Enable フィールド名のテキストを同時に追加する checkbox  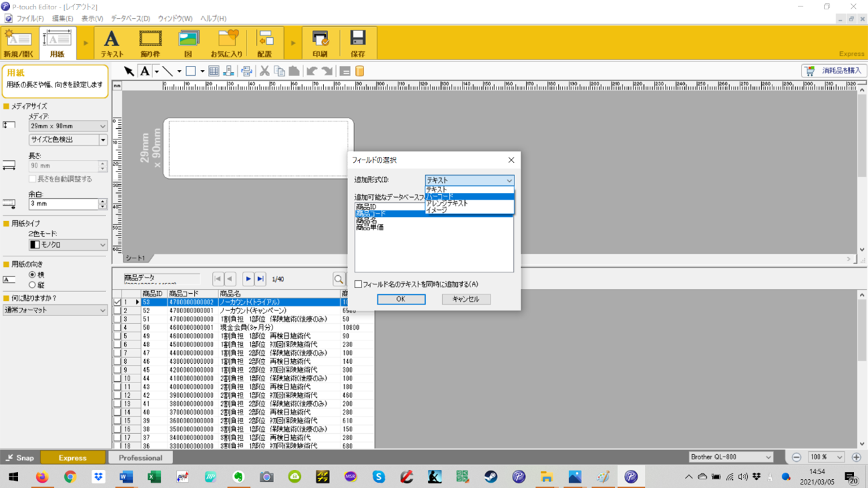point(358,284)
